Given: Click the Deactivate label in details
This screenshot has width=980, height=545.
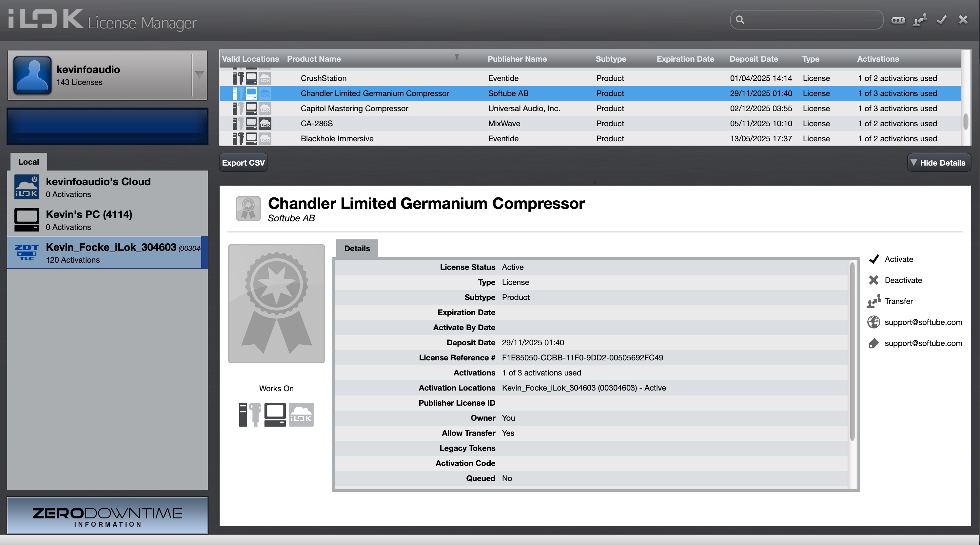Looking at the screenshot, I should click(x=903, y=280).
